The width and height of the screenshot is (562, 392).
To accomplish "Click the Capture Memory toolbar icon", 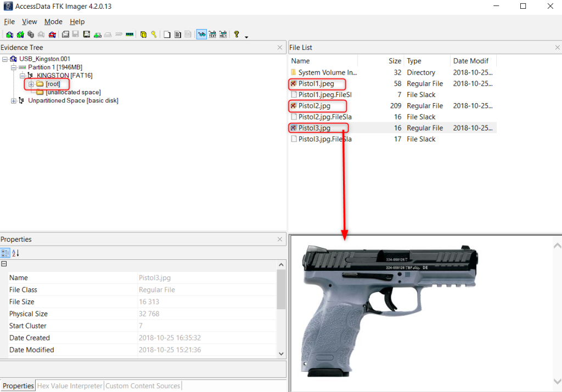I will pyautogui.click(x=130, y=35).
